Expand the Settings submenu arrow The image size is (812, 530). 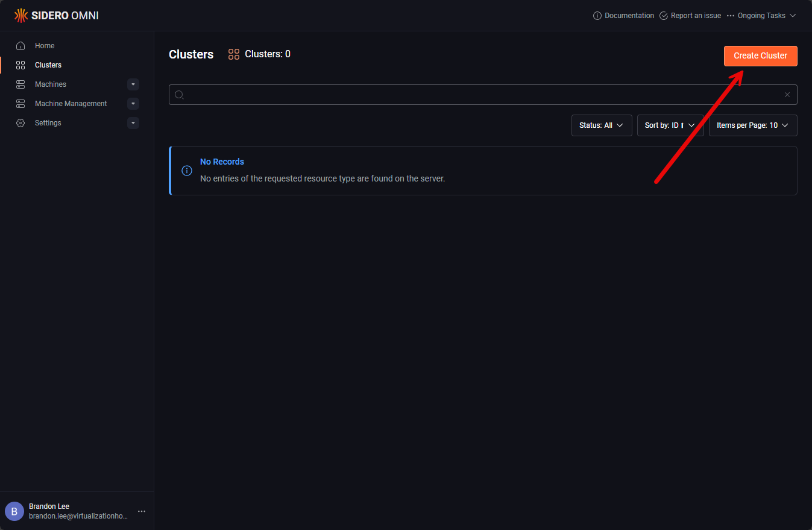pos(134,123)
